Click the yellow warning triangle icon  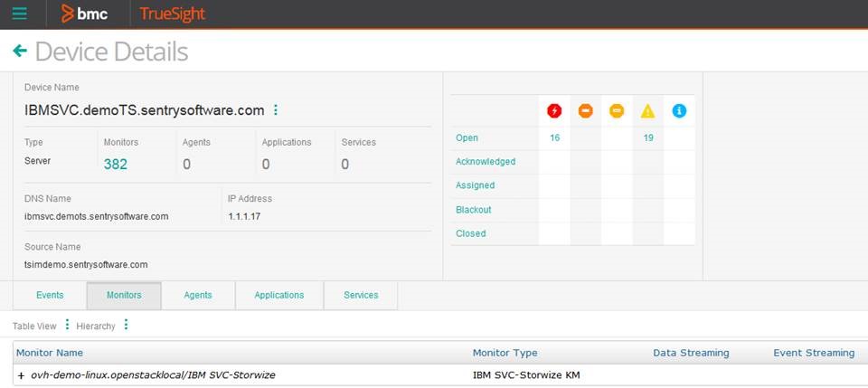coord(648,110)
